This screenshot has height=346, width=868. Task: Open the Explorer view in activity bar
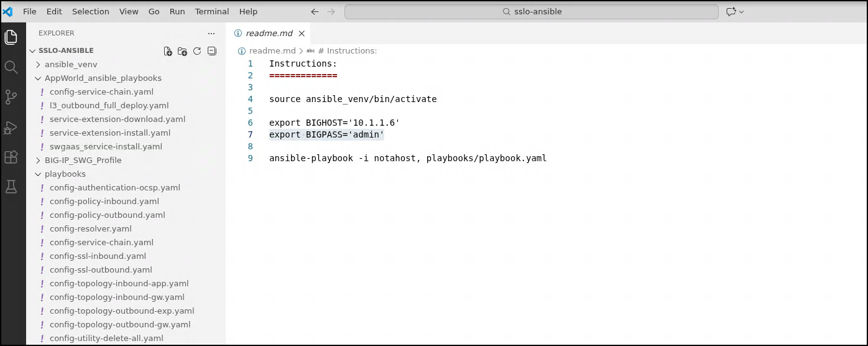pyautogui.click(x=11, y=37)
